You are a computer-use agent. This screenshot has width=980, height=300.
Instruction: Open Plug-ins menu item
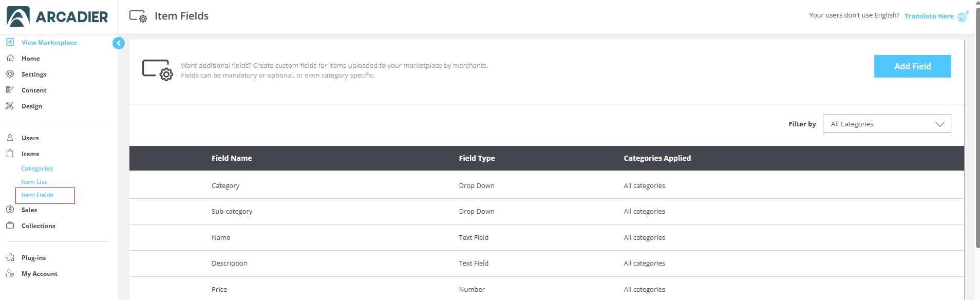point(33,258)
